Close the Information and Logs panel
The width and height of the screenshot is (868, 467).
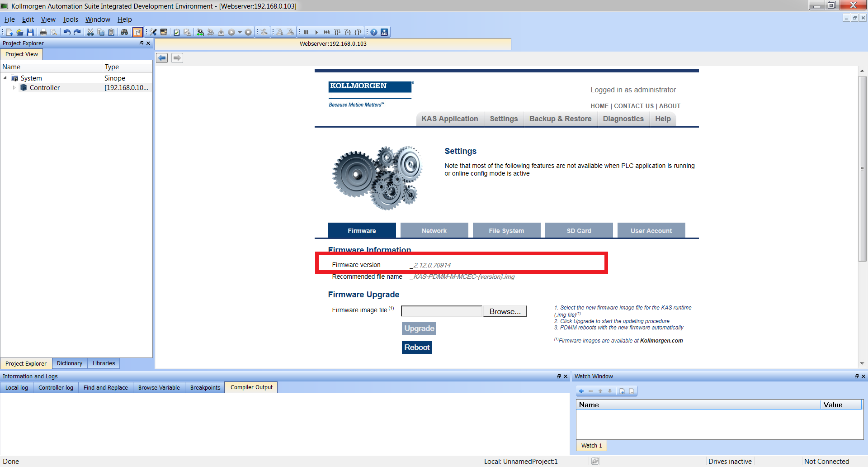566,376
